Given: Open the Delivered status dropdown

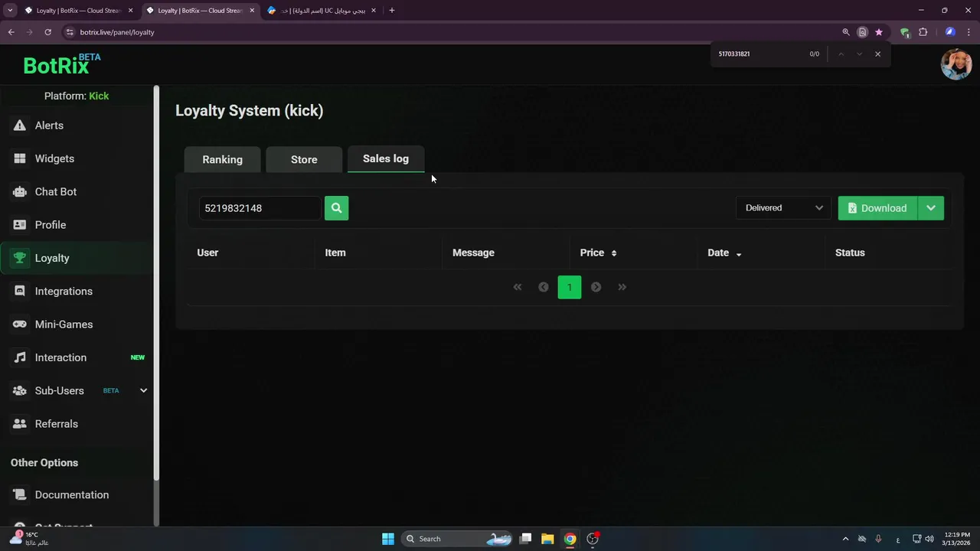Looking at the screenshot, I should [783, 208].
